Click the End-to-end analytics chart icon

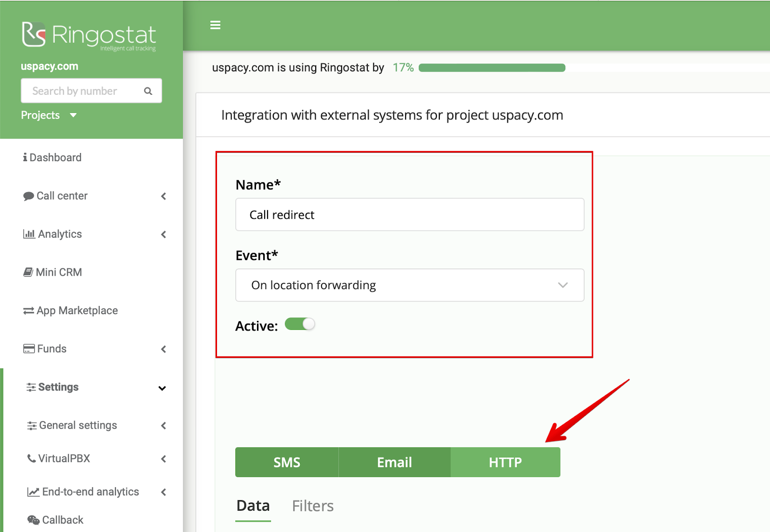tap(33, 492)
